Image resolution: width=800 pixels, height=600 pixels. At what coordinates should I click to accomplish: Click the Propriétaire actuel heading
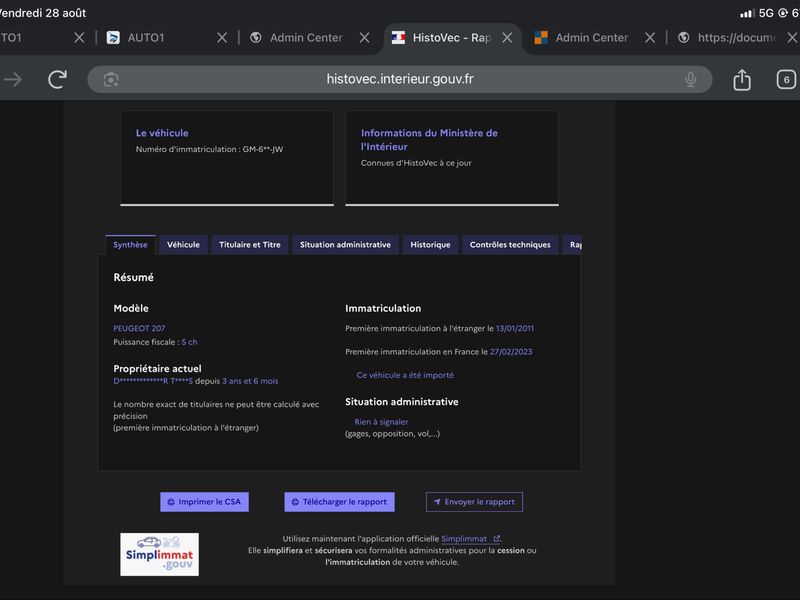pos(157,368)
